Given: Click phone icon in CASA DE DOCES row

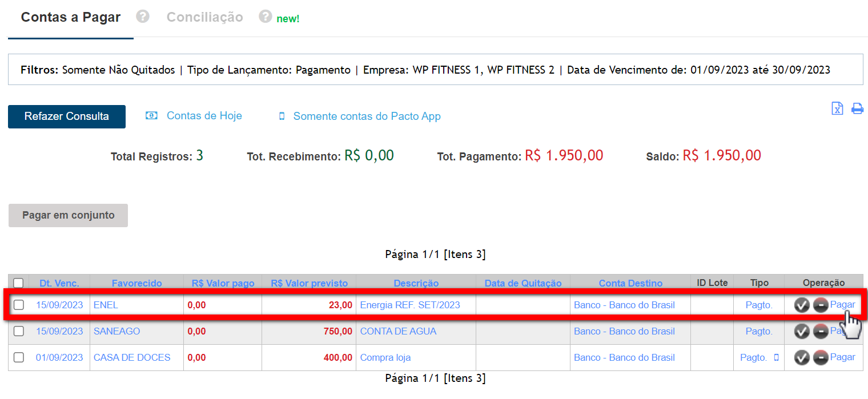Looking at the screenshot, I should point(776,358).
